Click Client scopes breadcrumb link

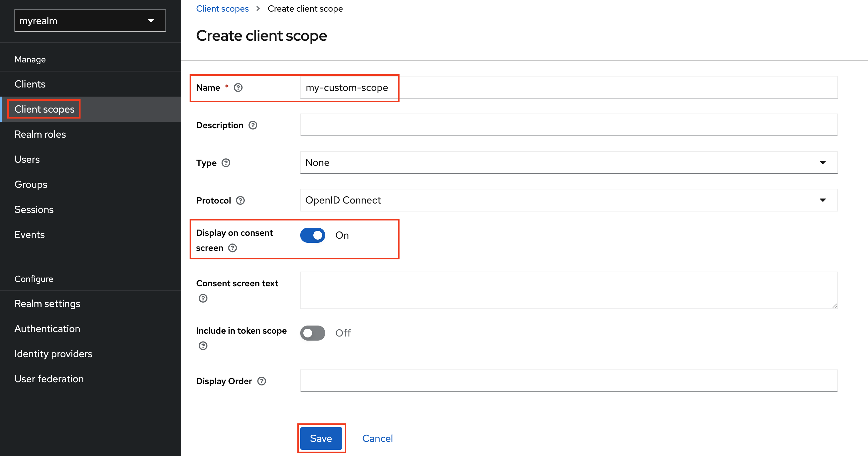(222, 9)
